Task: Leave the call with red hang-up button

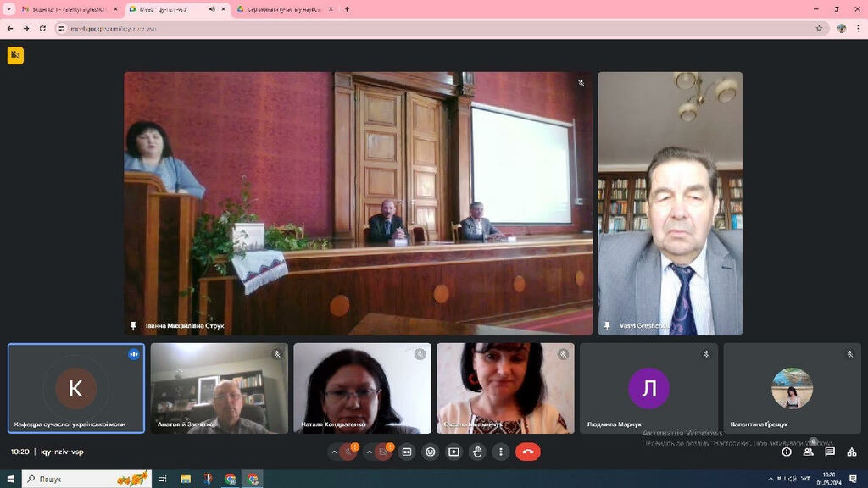Action: click(x=528, y=452)
